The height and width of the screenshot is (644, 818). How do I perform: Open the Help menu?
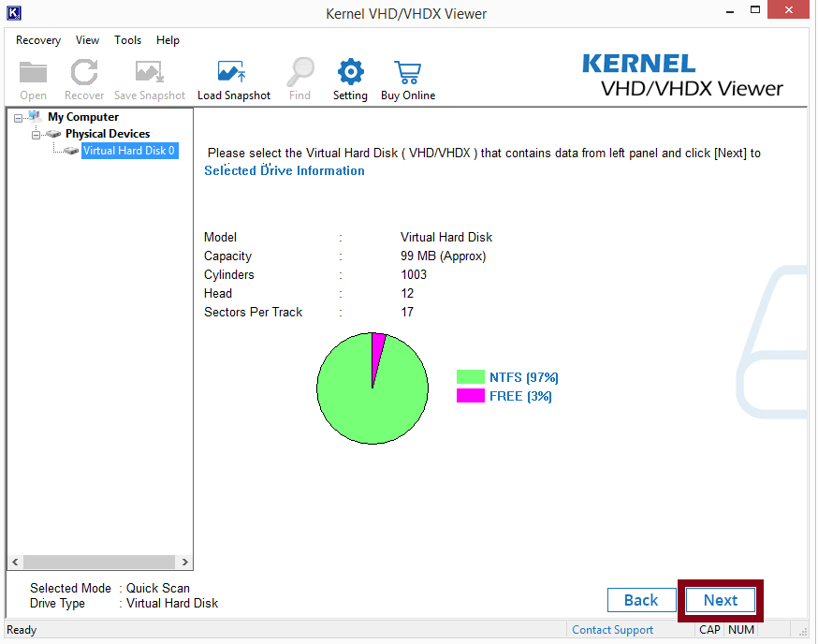click(x=168, y=40)
